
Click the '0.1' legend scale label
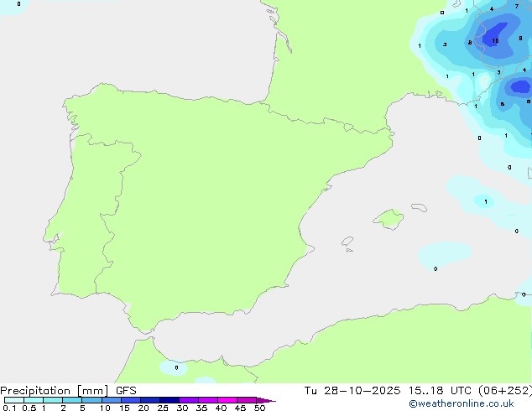point(9,408)
